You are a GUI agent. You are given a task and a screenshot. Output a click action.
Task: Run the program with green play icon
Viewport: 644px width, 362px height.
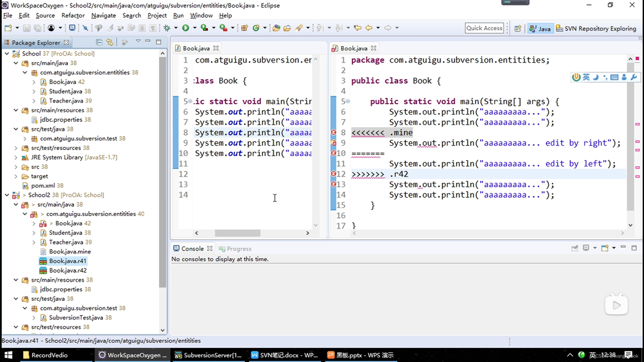185,28
